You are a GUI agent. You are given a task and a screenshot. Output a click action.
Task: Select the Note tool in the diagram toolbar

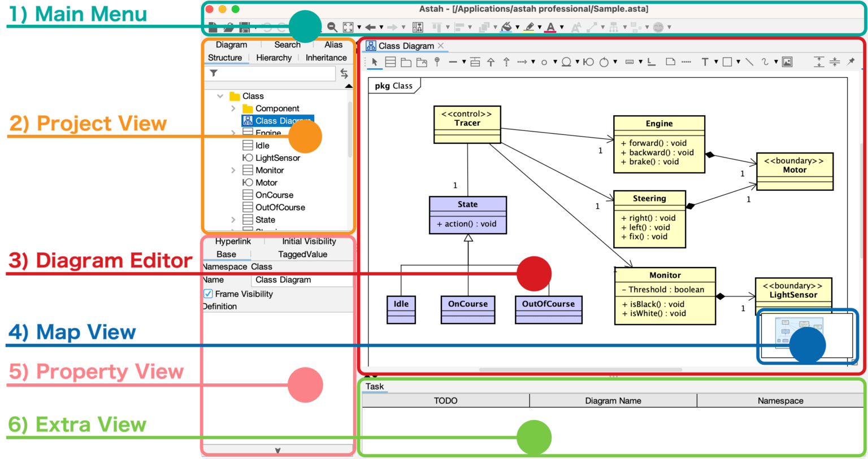click(x=670, y=62)
